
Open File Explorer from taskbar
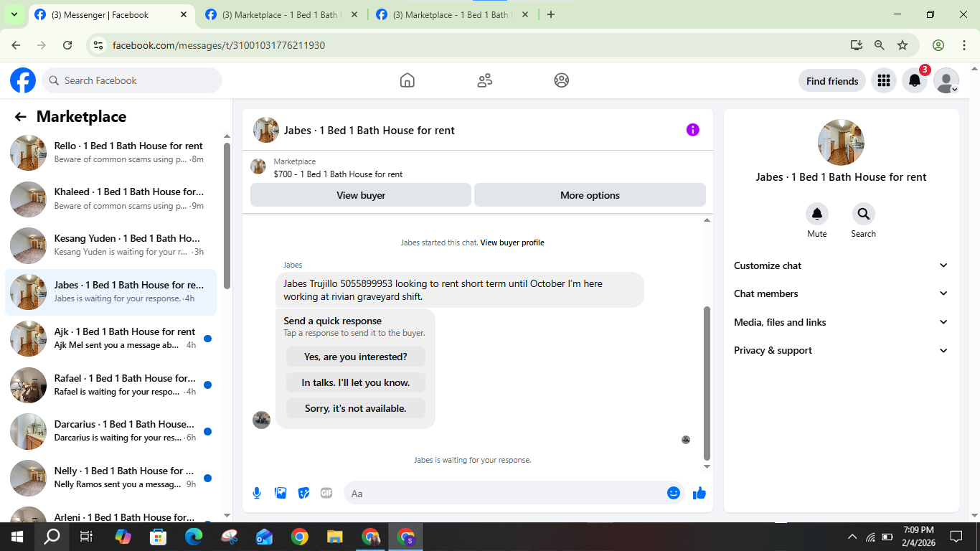point(334,537)
